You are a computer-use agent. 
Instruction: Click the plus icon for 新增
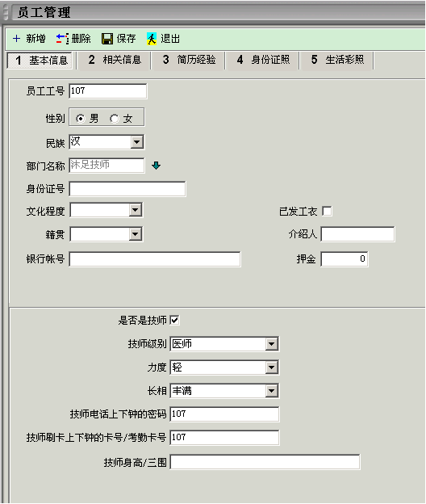pos(16,39)
